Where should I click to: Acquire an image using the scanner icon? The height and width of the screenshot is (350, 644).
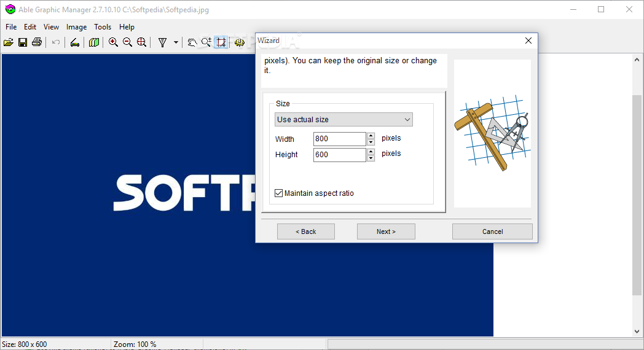click(75, 42)
